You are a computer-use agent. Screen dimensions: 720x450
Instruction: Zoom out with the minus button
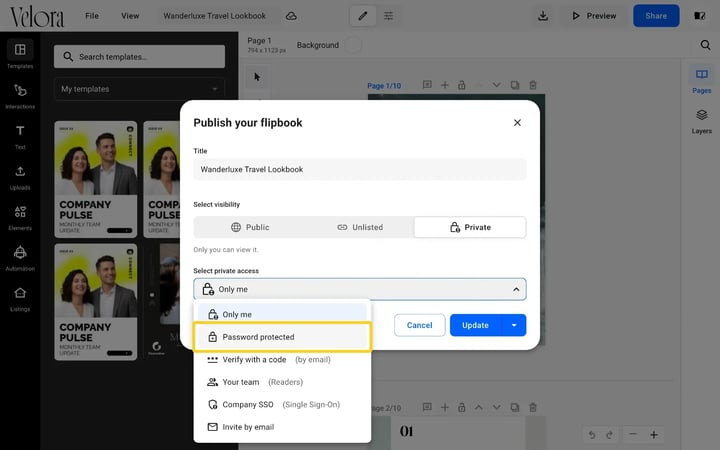click(633, 434)
